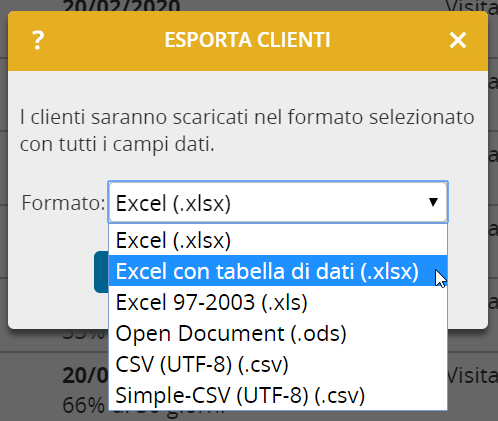Choose CSV (UTF-8) (.csv) option
The height and width of the screenshot is (421, 498).
pyautogui.click(x=278, y=364)
